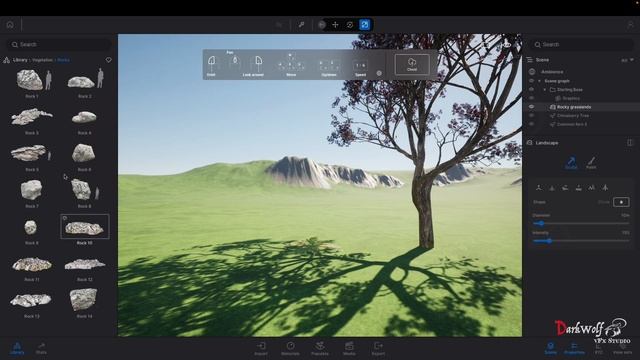640x360 pixels.
Task: Toggle visibility of Starting Base folder
Action: click(x=531, y=89)
